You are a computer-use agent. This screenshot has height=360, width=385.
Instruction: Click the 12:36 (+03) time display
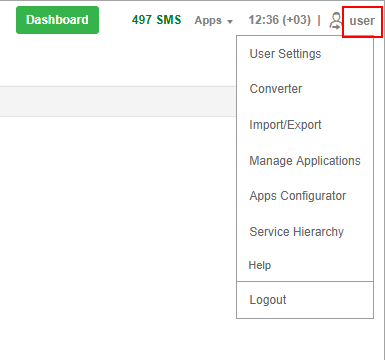(279, 20)
